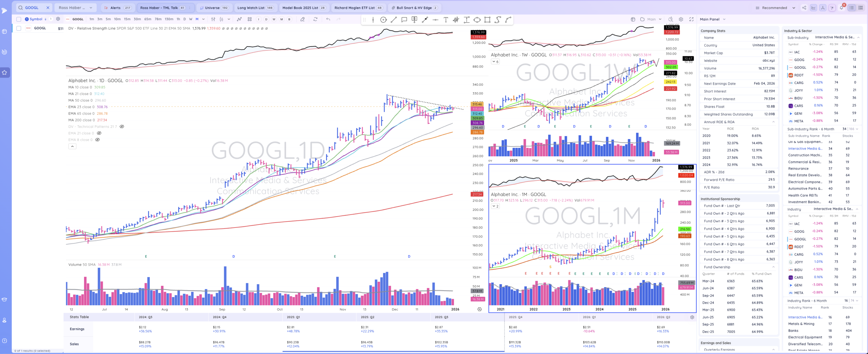Switch to the Long Watch List tab
Viewport: 868px width, 354px height.
point(255,8)
